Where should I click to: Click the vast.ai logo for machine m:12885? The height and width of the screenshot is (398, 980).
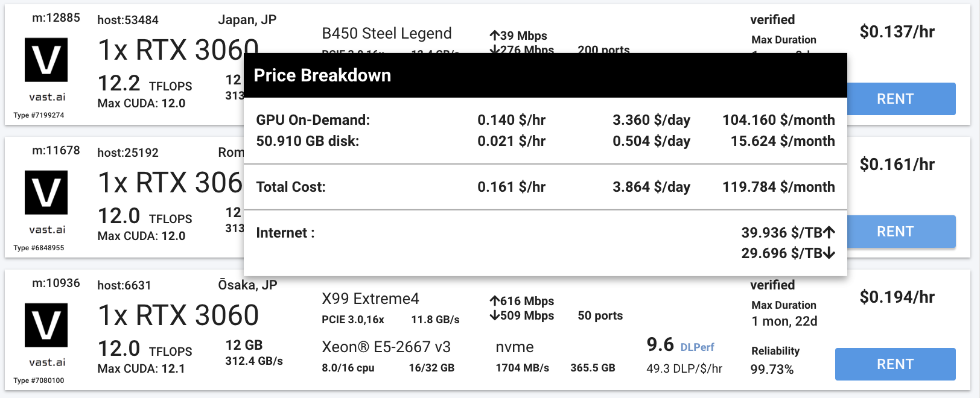pyautogui.click(x=46, y=60)
